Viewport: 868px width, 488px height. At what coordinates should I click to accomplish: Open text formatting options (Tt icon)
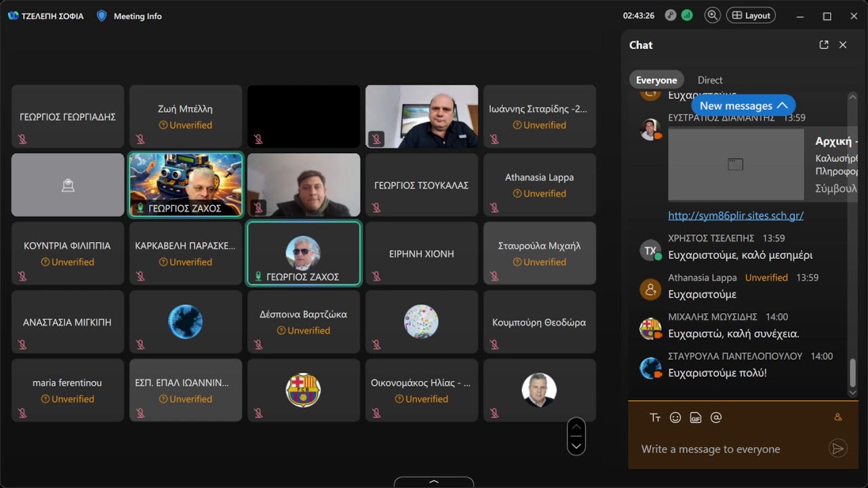coord(655,418)
